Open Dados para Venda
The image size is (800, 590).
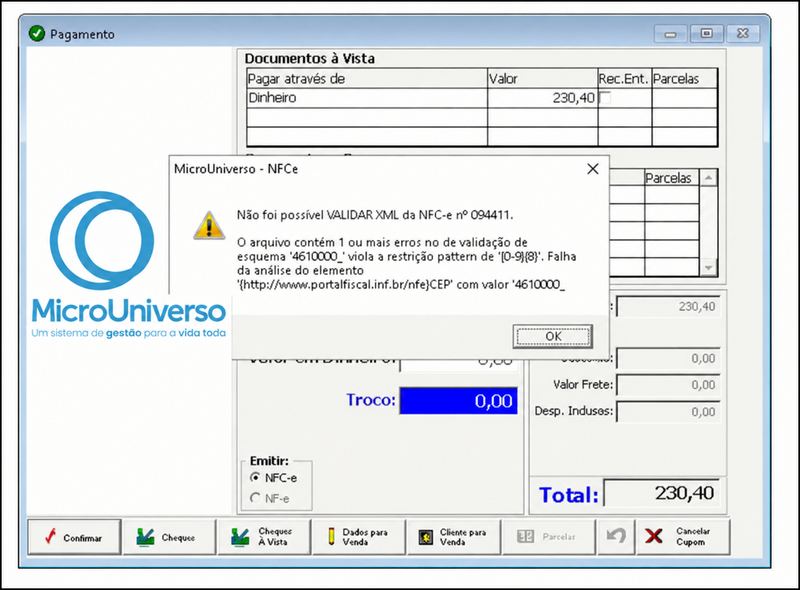[359, 537]
